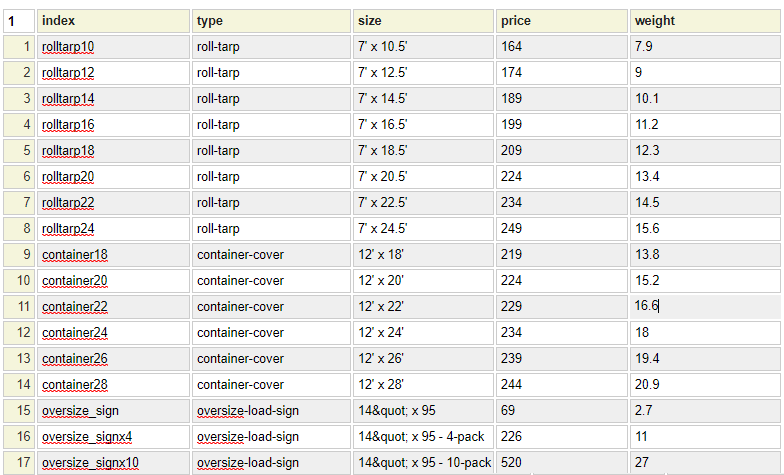Click the rolltarp10 index cell
The width and height of the screenshot is (784, 475).
[x=112, y=47]
